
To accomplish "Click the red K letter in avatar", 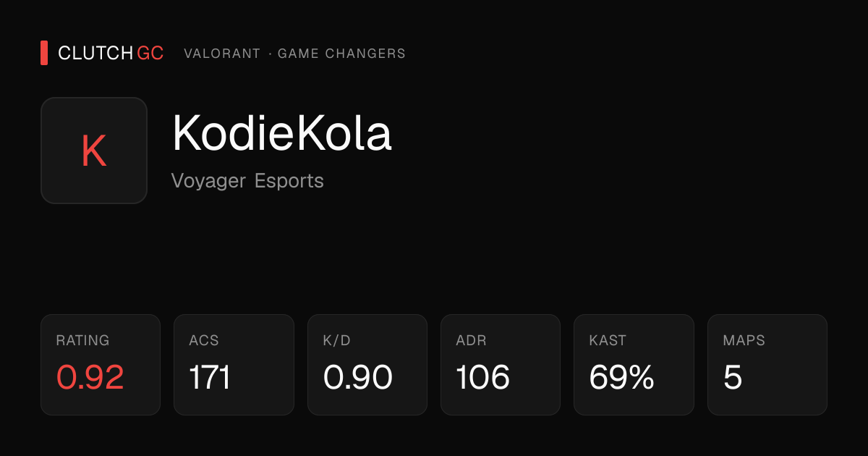I will coord(94,151).
